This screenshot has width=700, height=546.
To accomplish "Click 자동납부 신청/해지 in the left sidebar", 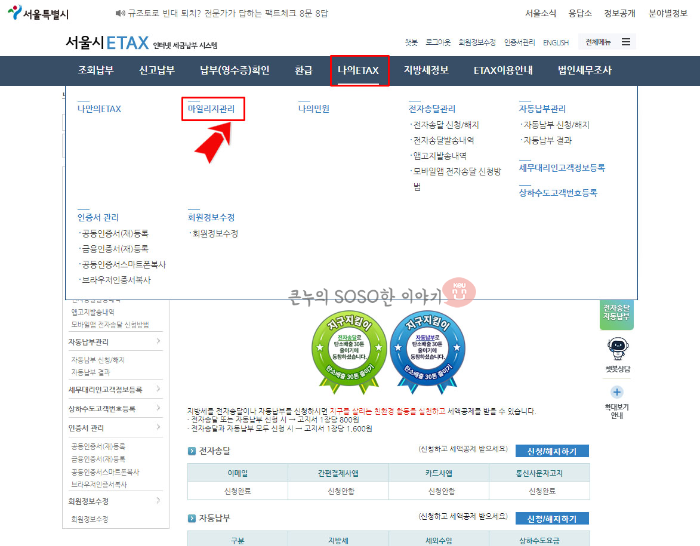I will 97,360.
